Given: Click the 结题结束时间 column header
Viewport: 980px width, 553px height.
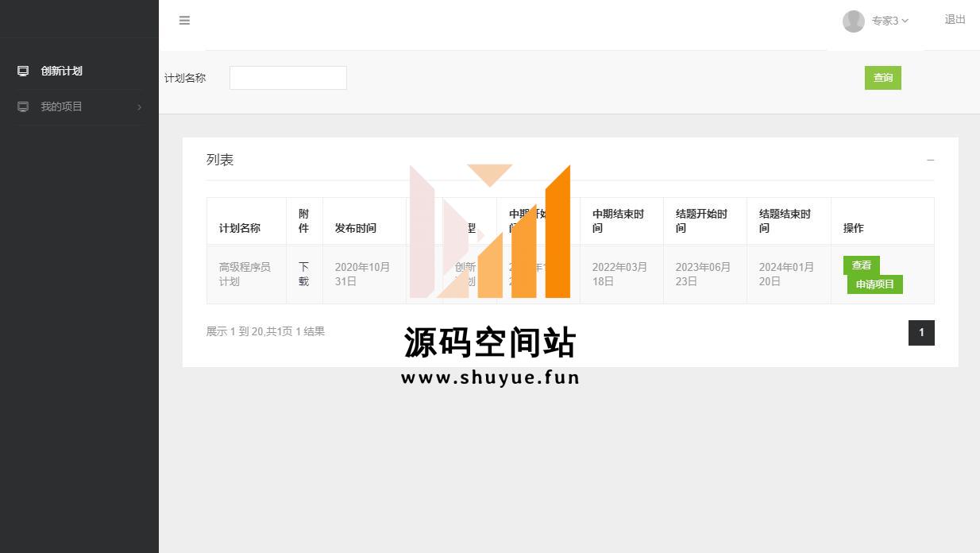Looking at the screenshot, I should (x=785, y=221).
